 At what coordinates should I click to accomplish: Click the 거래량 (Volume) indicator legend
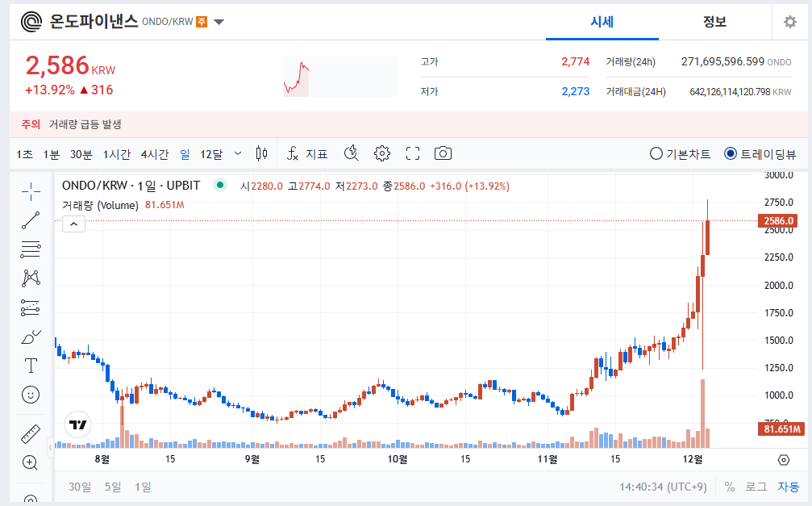click(x=100, y=205)
